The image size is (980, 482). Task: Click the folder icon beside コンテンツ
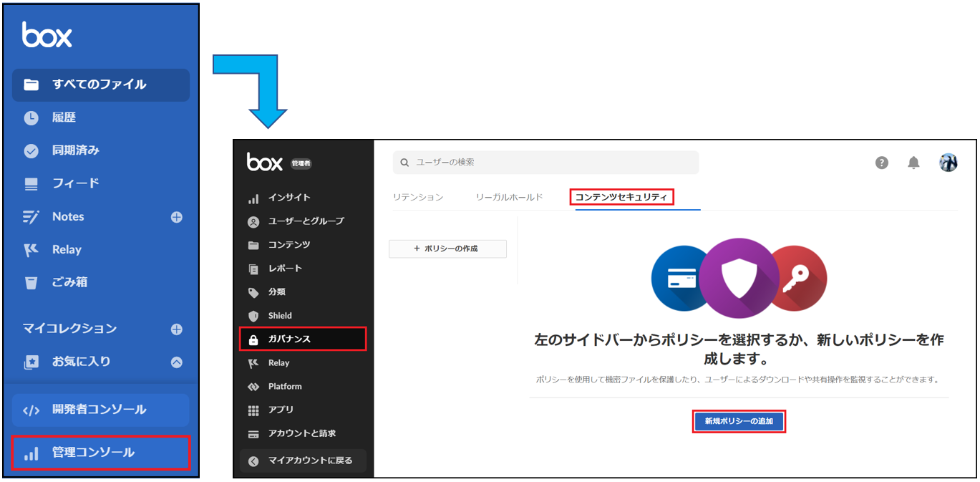point(253,246)
